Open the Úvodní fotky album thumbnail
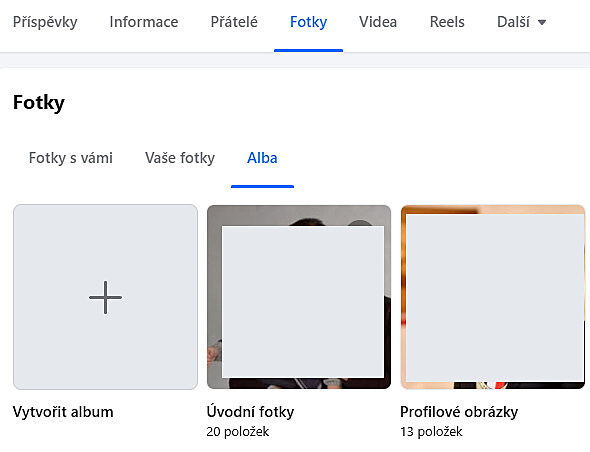 [x=299, y=297]
